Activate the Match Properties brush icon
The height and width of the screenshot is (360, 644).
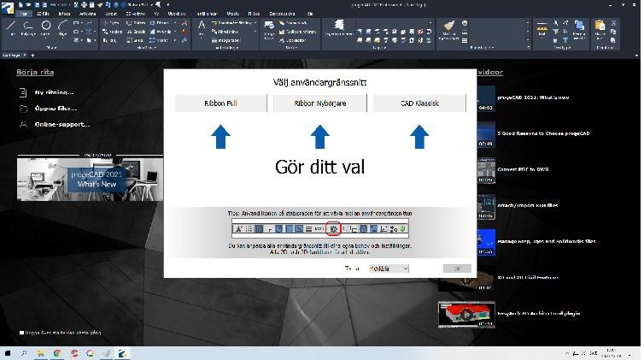pyautogui.click(x=449, y=26)
